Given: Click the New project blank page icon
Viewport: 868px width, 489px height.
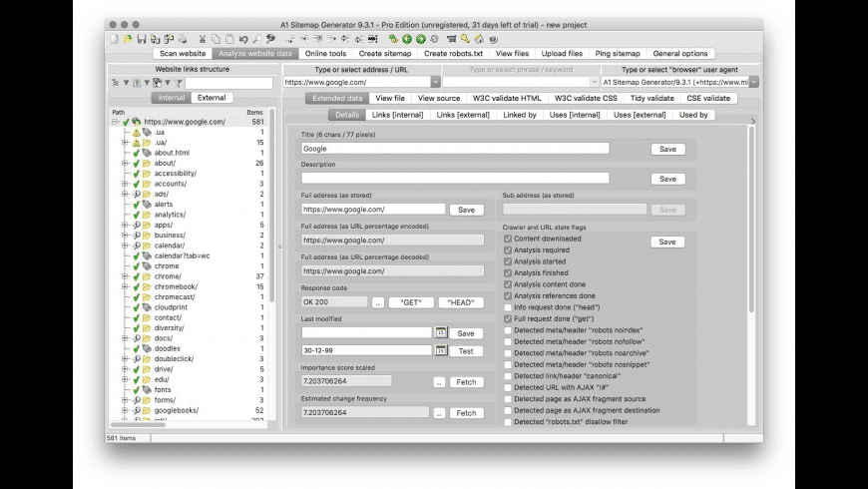Looking at the screenshot, I should point(114,39).
